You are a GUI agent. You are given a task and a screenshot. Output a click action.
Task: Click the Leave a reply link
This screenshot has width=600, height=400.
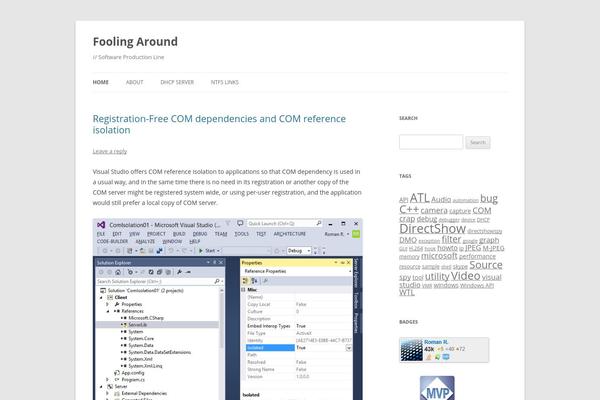(110, 151)
